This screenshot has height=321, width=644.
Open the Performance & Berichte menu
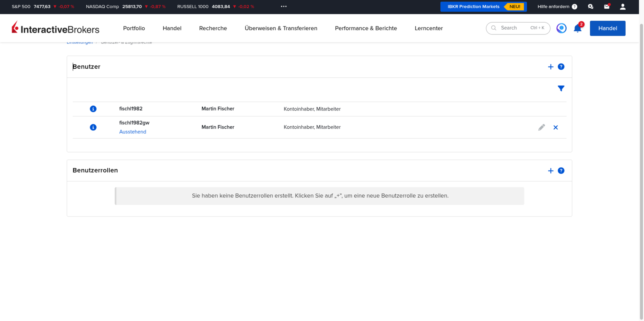[x=366, y=28]
